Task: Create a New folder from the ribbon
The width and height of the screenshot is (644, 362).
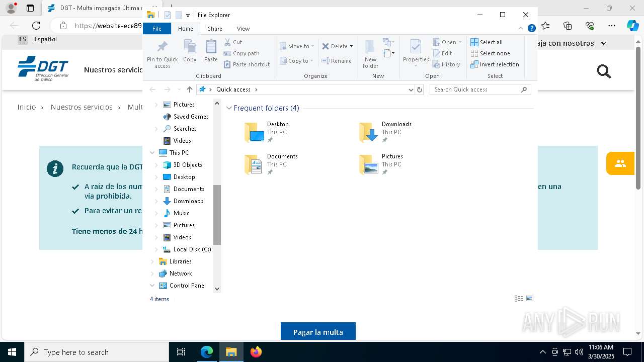Action: coord(370,54)
